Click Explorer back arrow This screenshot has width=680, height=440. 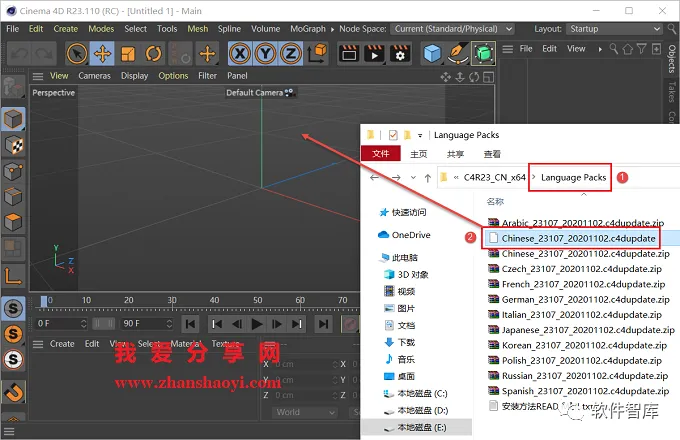coord(374,178)
